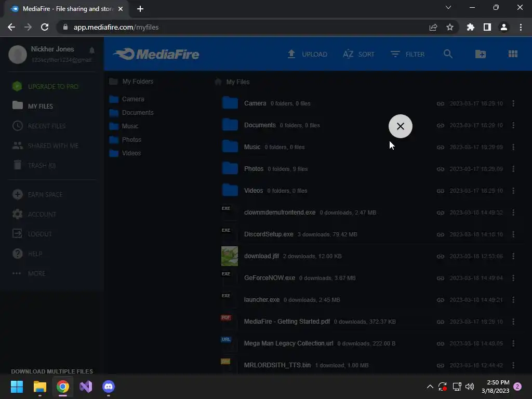
Task: Open three-dot menu for Camera folder
Action: tap(513, 103)
